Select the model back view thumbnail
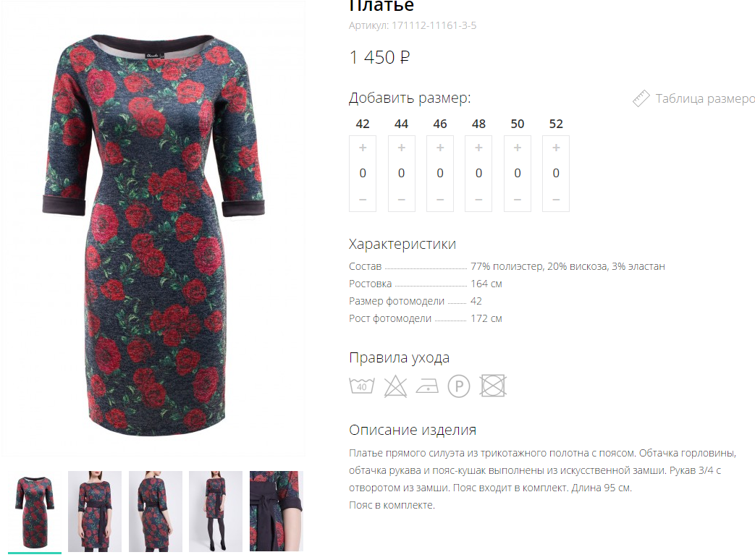Screen dimensions: 755x560 click(x=156, y=512)
